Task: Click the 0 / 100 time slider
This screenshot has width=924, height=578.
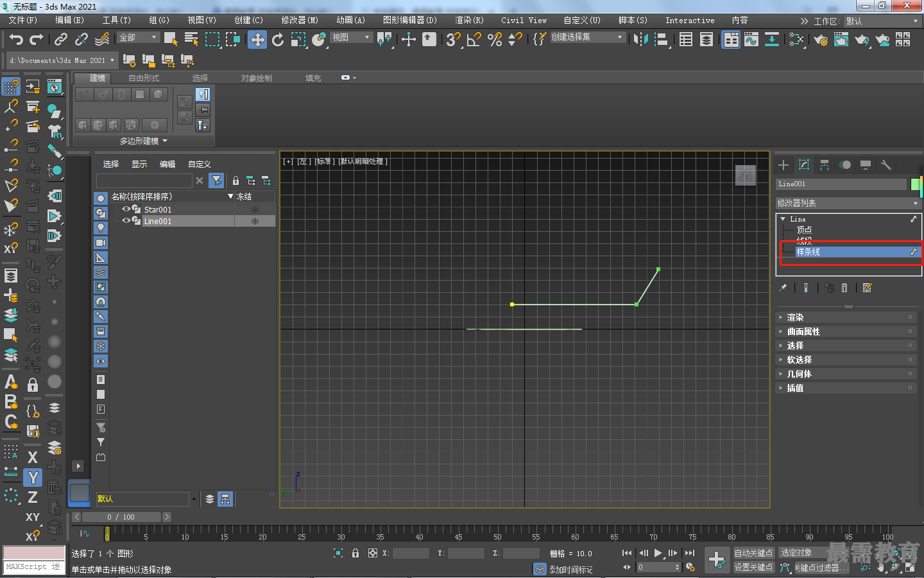Action: coord(121,517)
